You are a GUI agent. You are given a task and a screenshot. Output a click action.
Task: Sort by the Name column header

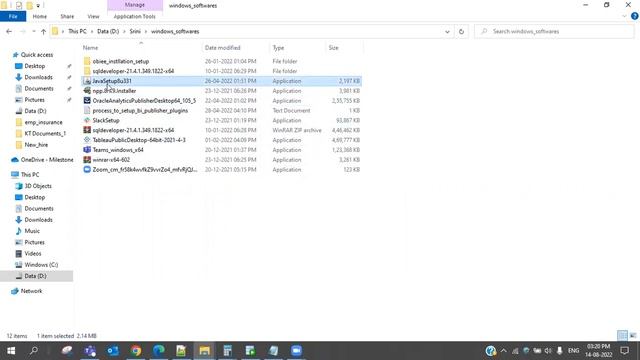[90, 48]
